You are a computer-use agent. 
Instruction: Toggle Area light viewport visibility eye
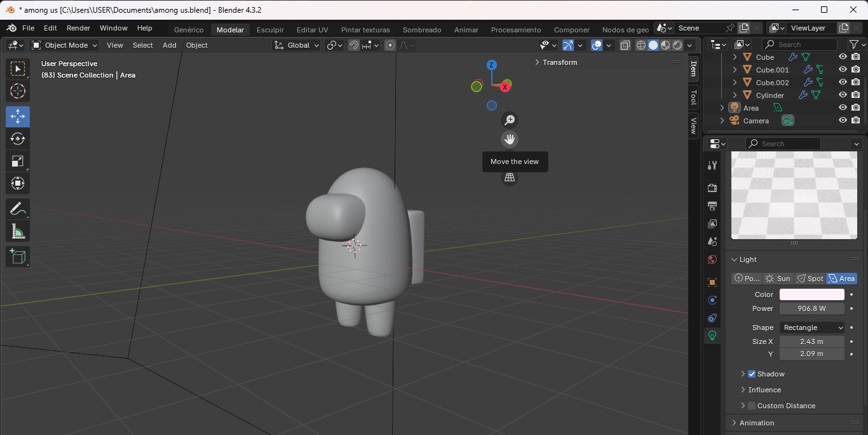tap(843, 108)
